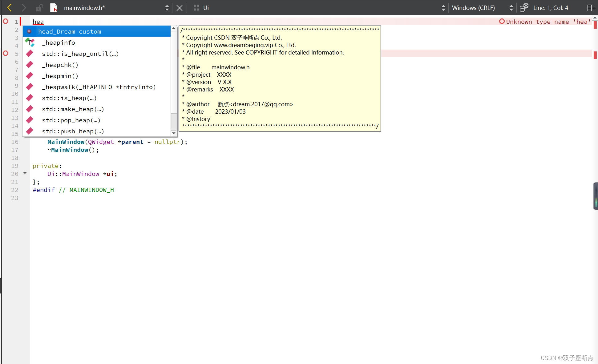Viewport: 598px width, 364px height.
Task: Click the Line: 1, Col: 4 indicator
Action: (551, 8)
